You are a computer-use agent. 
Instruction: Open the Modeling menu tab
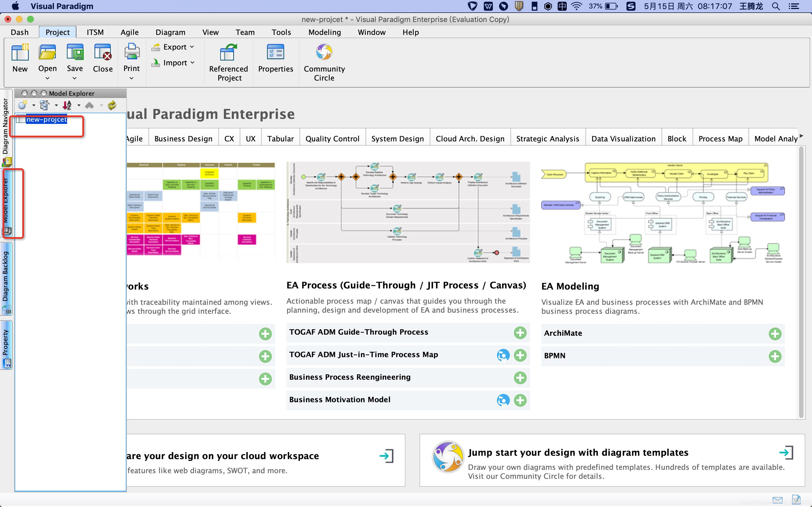[x=324, y=32]
